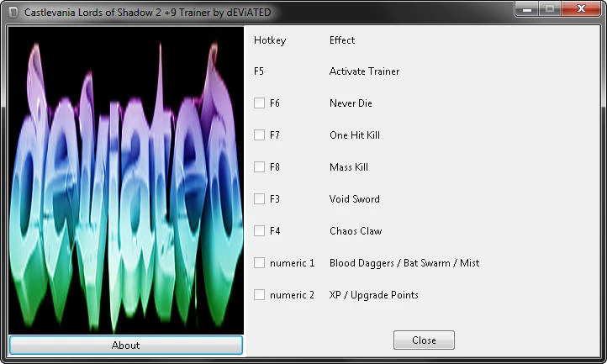Open the About button

126,345
